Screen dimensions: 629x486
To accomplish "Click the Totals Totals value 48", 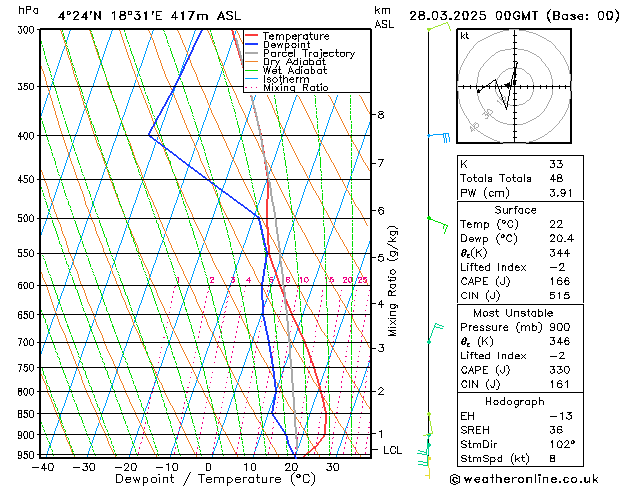I will point(556,178).
